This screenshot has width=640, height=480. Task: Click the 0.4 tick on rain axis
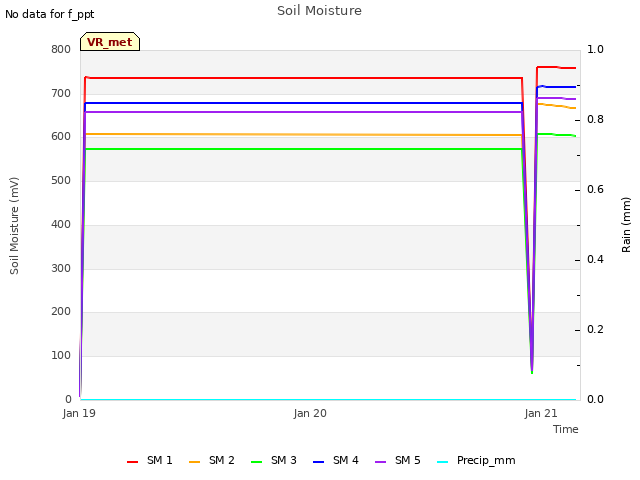pos(595,260)
